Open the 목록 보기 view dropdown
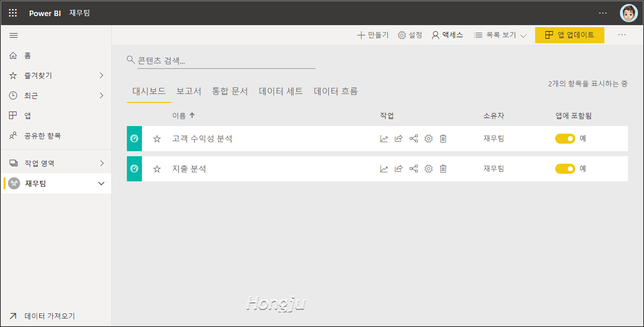This screenshot has width=644, height=327. tap(500, 35)
